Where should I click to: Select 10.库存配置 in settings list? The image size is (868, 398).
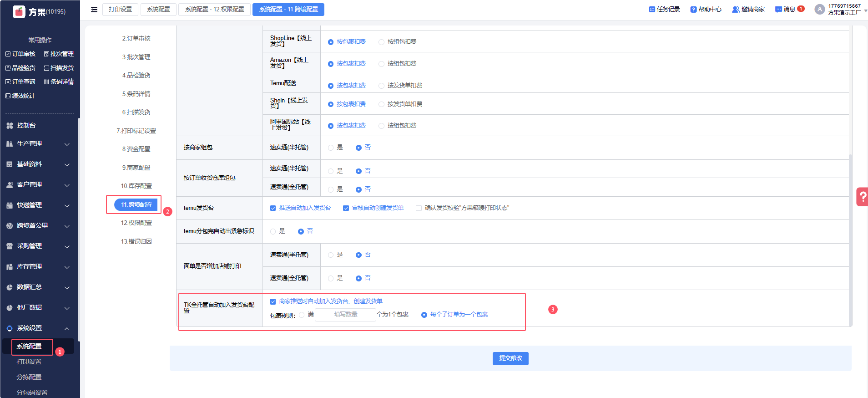pos(136,186)
